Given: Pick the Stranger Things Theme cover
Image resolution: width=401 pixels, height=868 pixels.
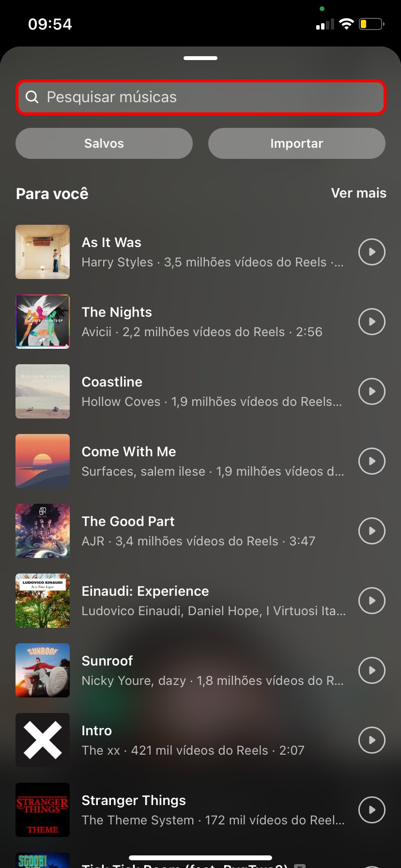Looking at the screenshot, I should (x=43, y=810).
